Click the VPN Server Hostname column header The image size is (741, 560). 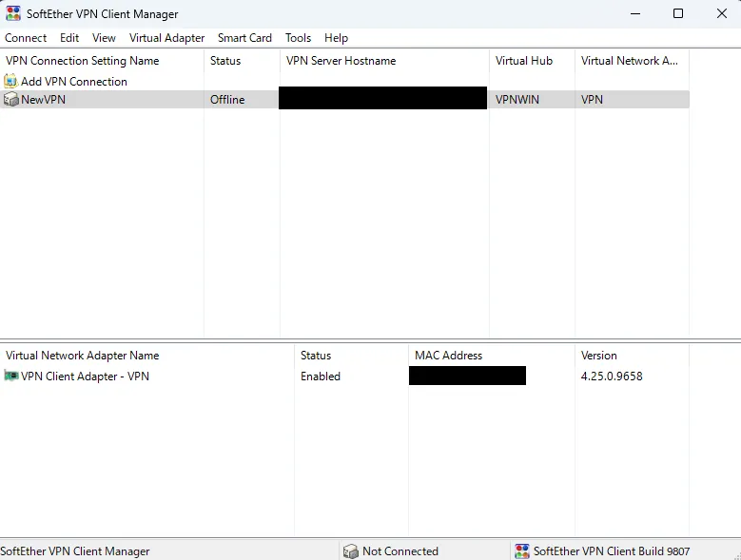pyautogui.click(x=384, y=61)
